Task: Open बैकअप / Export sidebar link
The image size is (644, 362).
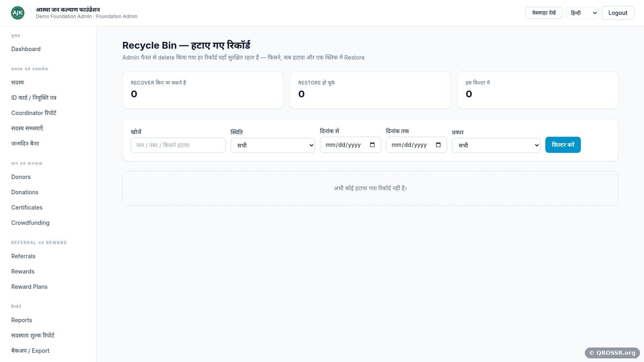Action: pos(30,351)
